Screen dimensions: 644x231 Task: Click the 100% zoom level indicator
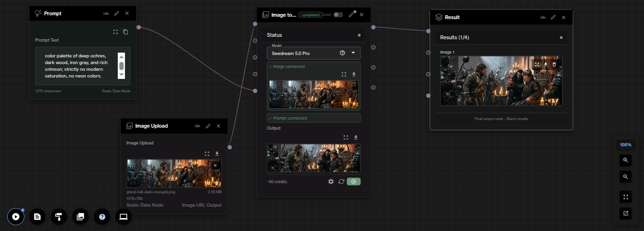(625, 144)
